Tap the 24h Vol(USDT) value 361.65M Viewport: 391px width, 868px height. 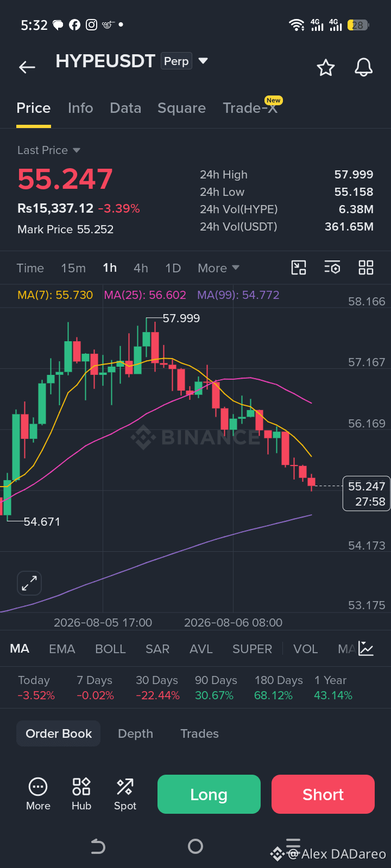(349, 227)
